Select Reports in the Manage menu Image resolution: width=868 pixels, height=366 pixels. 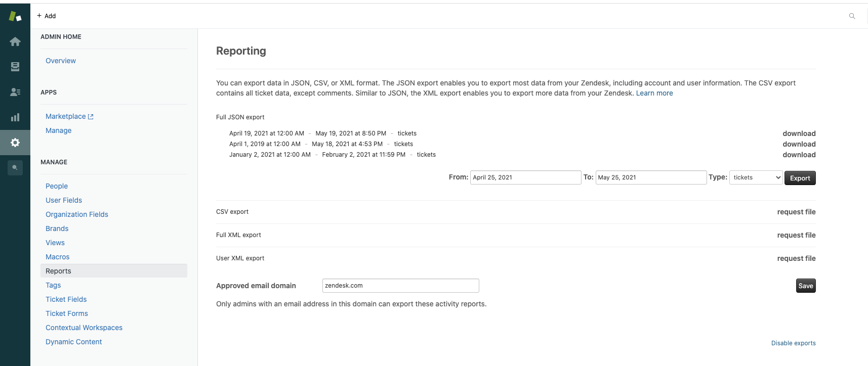pos(58,271)
